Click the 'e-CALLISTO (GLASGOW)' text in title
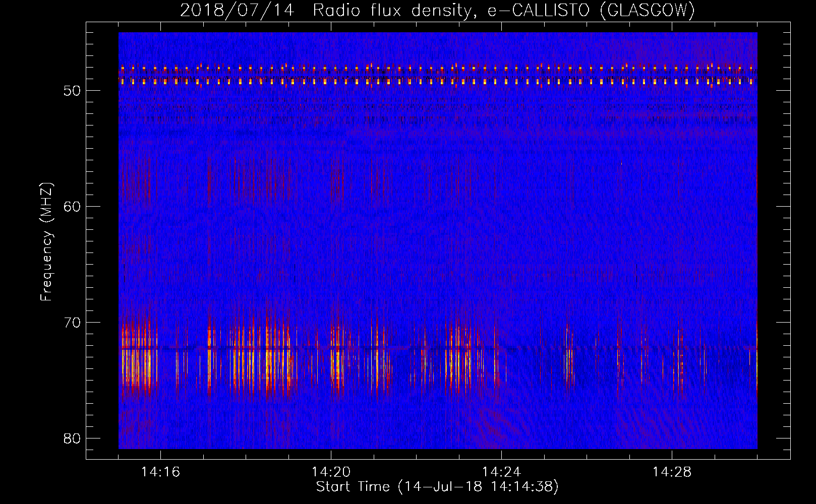The width and height of the screenshot is (816, 504). pyautogui.click(x=591, y=10)
